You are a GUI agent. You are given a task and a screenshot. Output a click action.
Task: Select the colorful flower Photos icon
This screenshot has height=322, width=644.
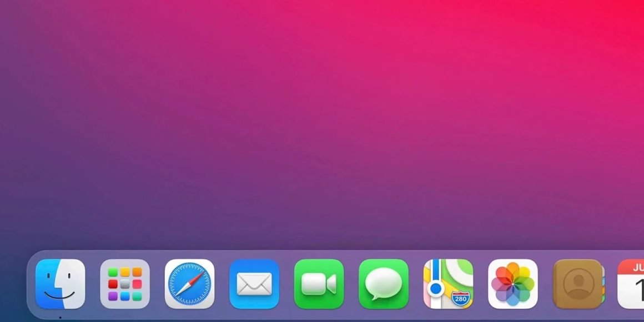(514, 285)
